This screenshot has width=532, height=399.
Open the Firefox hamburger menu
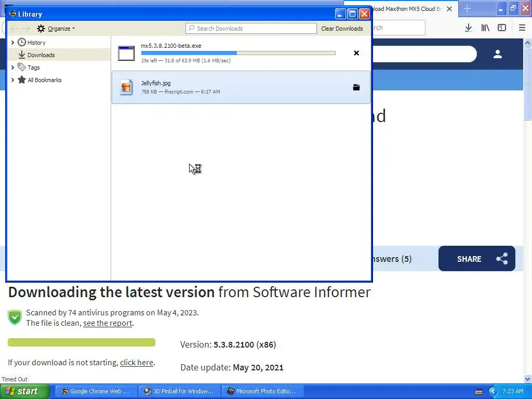point(522,28)
